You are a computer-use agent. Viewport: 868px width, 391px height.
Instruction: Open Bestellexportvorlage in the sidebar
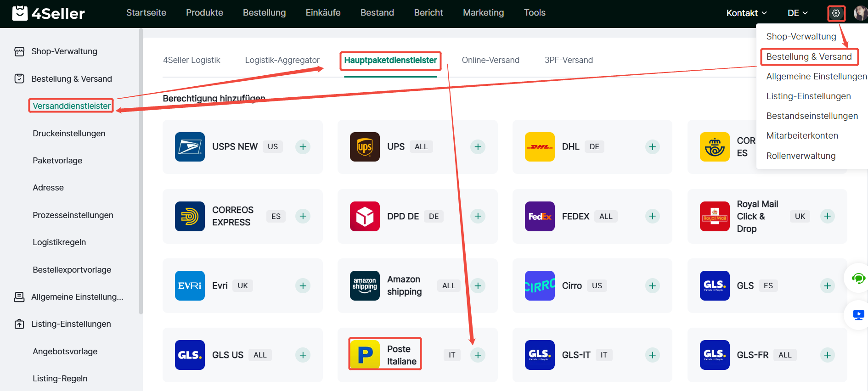[72, 270]
